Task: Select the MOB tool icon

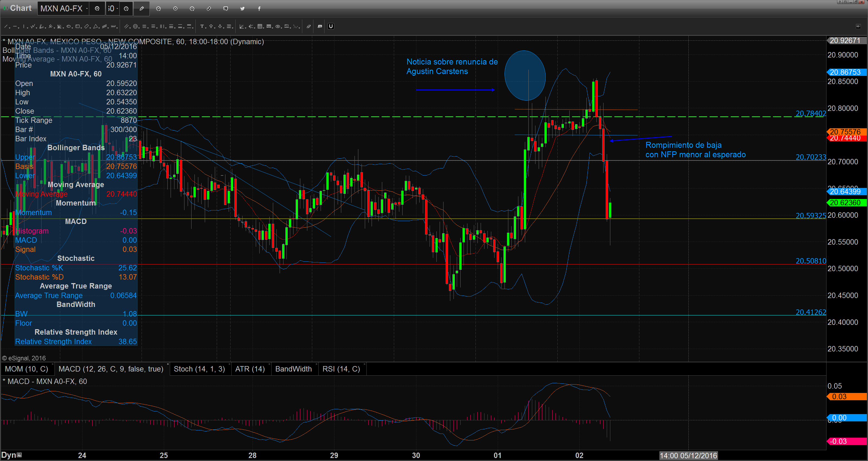Action: (269, 26)
